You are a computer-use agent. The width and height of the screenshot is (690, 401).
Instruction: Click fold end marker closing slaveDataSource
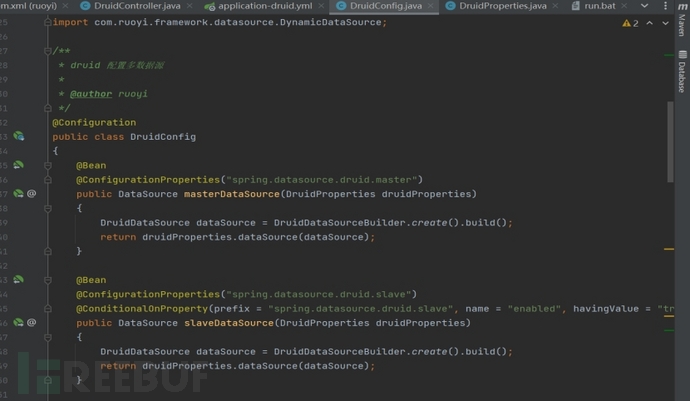[48, 380]
